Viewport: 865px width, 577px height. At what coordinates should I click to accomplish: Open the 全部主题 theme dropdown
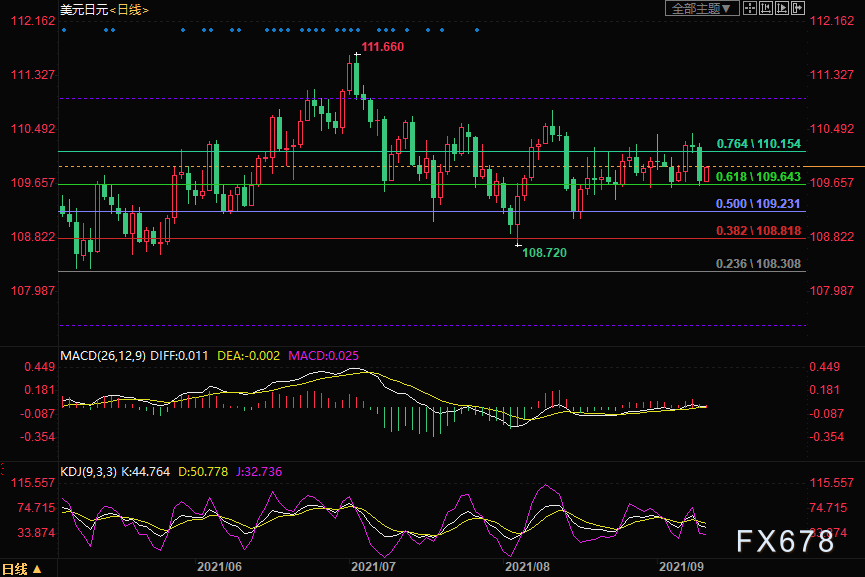coord(702,8)
